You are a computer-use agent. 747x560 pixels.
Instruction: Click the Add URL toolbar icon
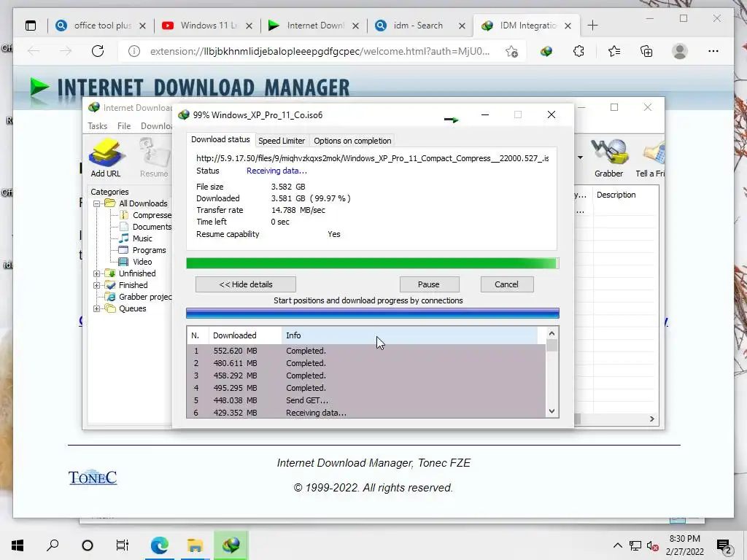(105, 157)
